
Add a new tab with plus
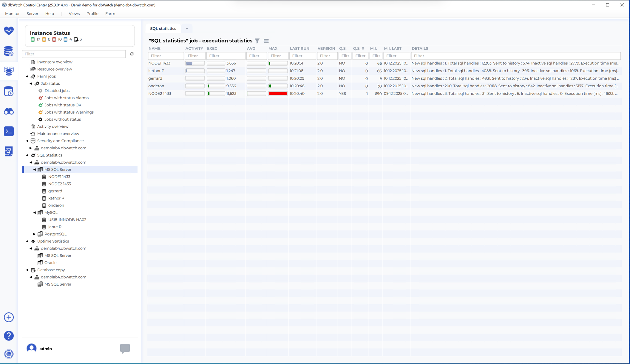point(187,29)
